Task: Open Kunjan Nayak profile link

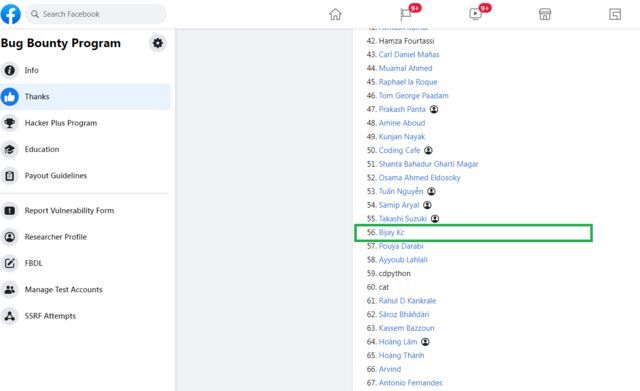Action: [402, 137]
